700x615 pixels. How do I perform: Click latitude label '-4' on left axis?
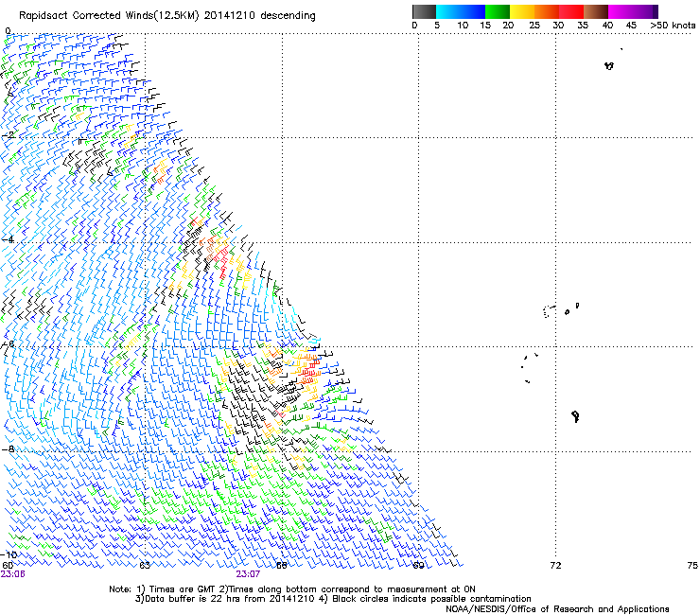click(x=9, y=239)
